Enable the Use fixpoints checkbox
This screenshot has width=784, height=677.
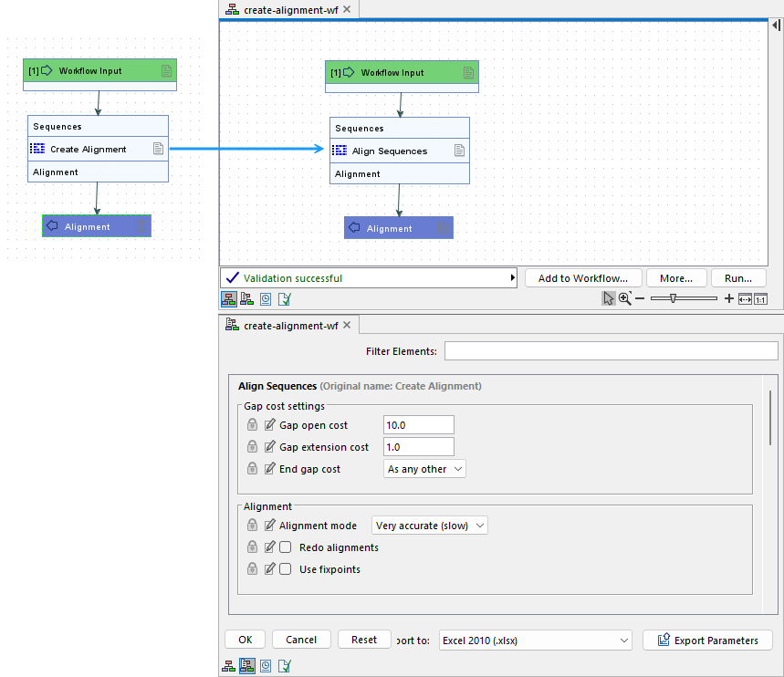287,568
